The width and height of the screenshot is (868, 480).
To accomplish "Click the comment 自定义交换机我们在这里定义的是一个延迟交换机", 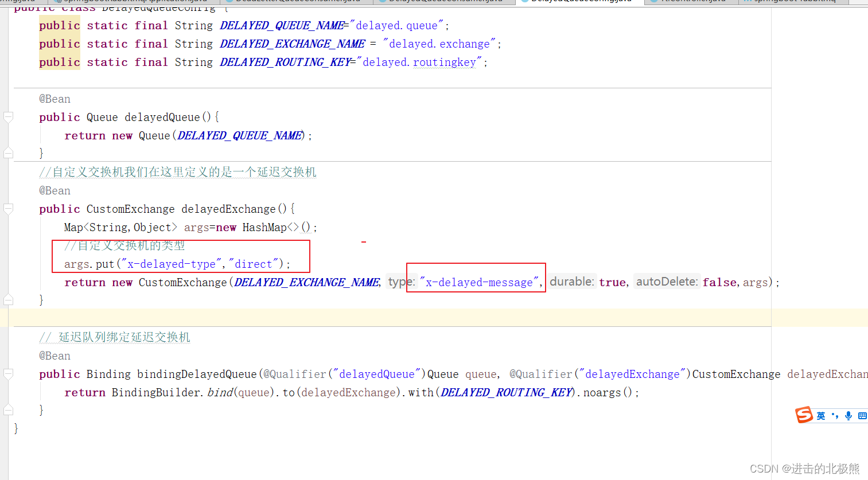I will point(178,172).
